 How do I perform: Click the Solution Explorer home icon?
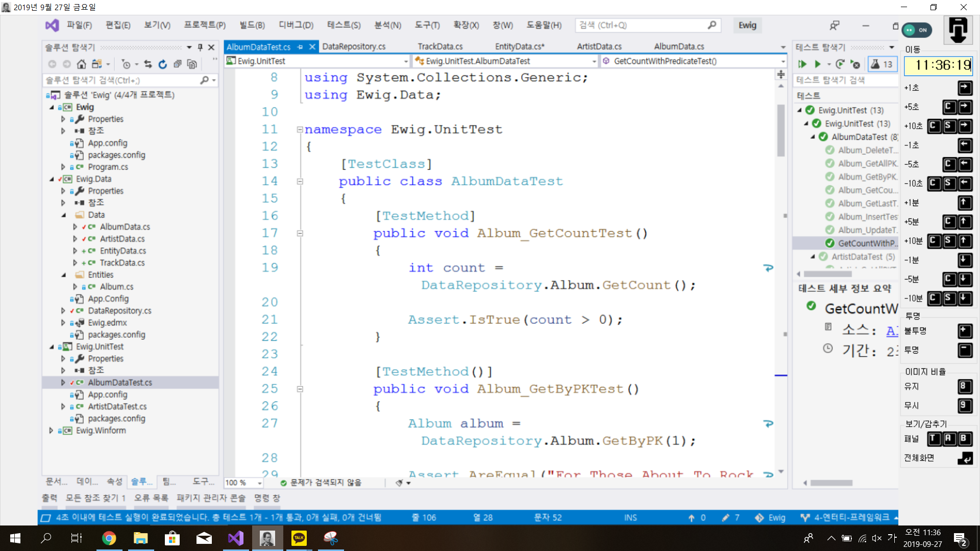point(81,64)
